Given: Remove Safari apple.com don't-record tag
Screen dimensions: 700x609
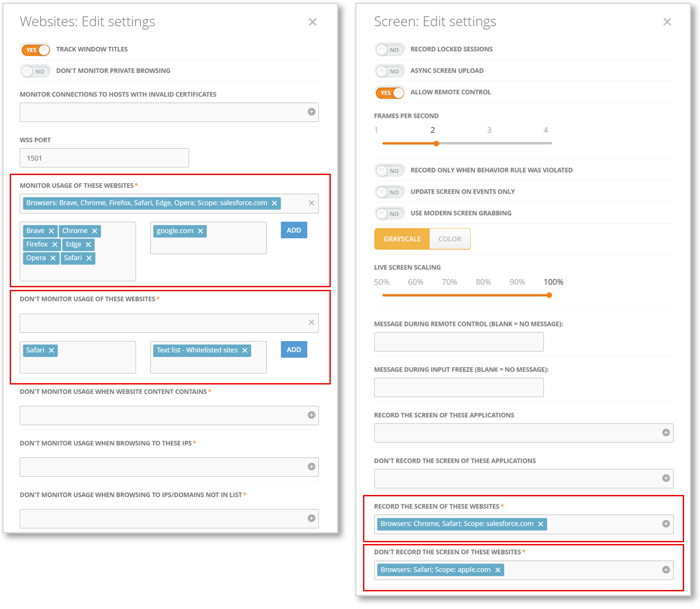Looking at the screenshot, I should pyautogui.click(x=498, y=570).
